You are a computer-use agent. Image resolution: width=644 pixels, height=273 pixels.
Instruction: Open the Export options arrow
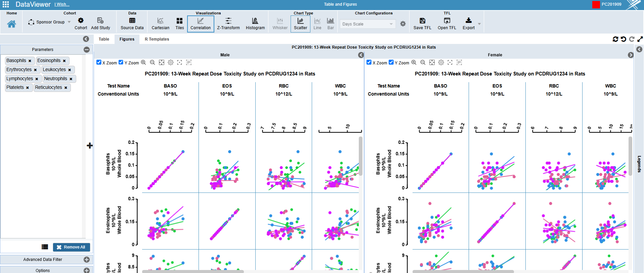[x=479, y=24]
